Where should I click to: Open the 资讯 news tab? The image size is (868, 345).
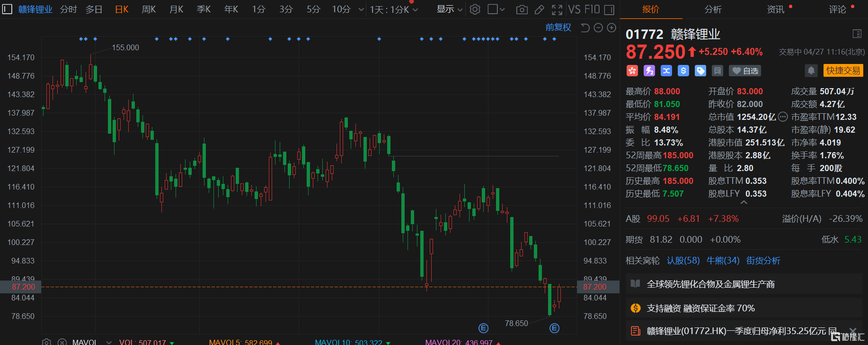(x=775, y=9)
